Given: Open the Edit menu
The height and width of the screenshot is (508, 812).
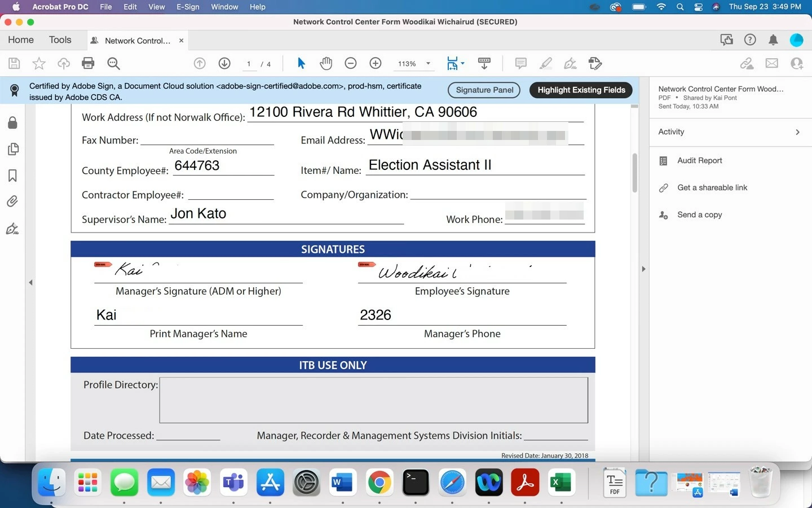Looking at the screenshot, I should [x=130, y=7].
